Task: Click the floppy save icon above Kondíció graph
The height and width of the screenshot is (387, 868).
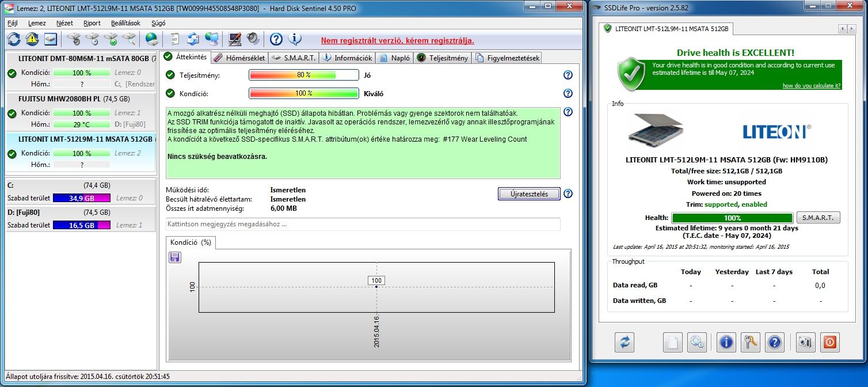Action: pyautogui.click(x=175, y=257)
